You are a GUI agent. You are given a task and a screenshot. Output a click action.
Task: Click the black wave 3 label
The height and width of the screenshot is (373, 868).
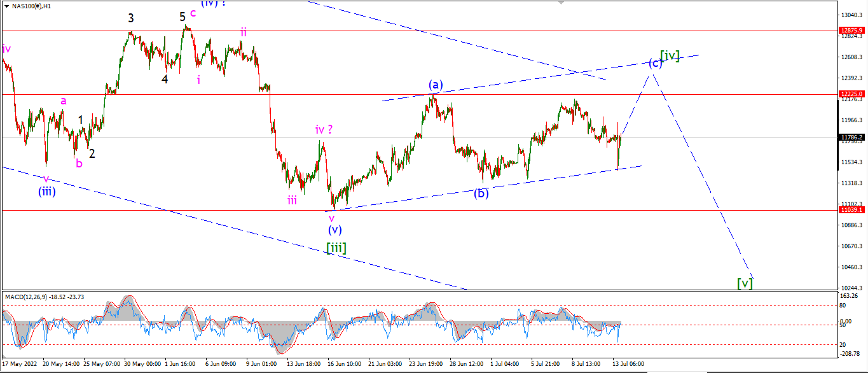[130, 18]
